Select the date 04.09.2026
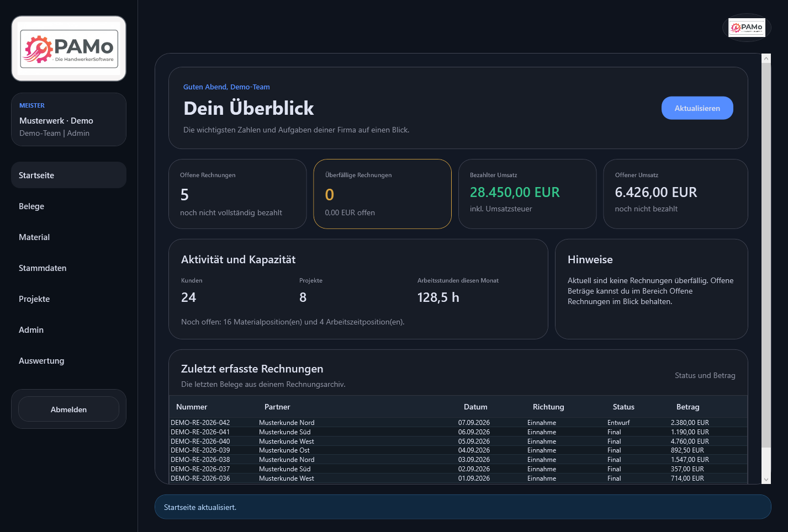The height and width of the screenshot is (532, 788). tap(474, 450)
